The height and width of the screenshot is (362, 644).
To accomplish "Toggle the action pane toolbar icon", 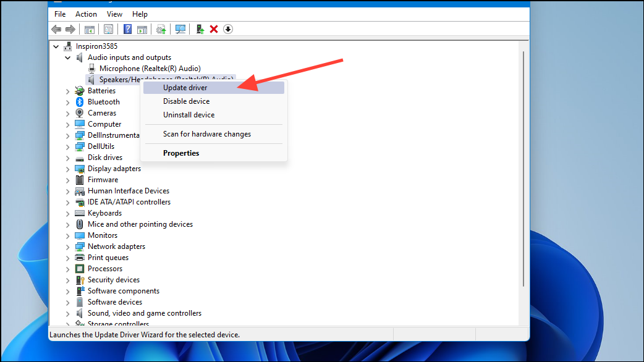I will point(142,29).
